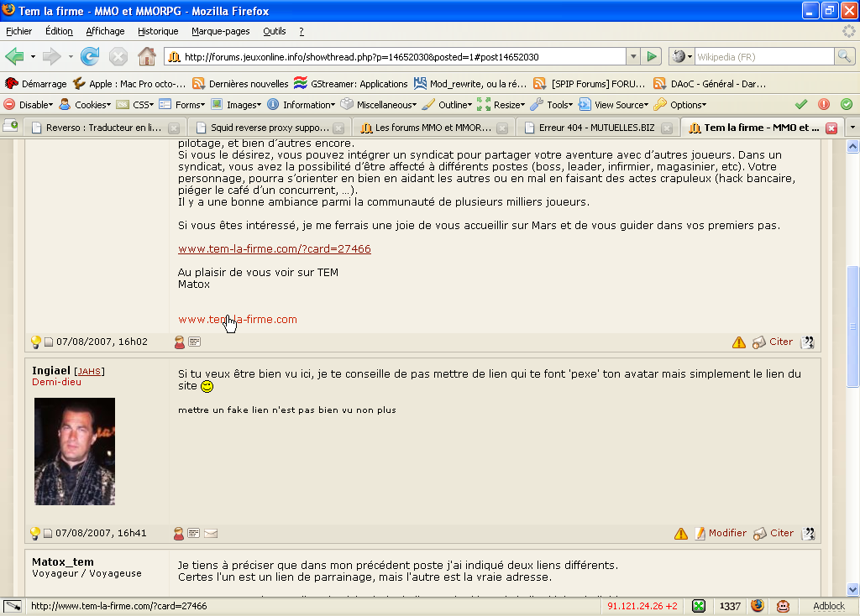The image size is (860, 616).
Task: Click the Wikipedia (FR) search field
Action: point(764,56)
